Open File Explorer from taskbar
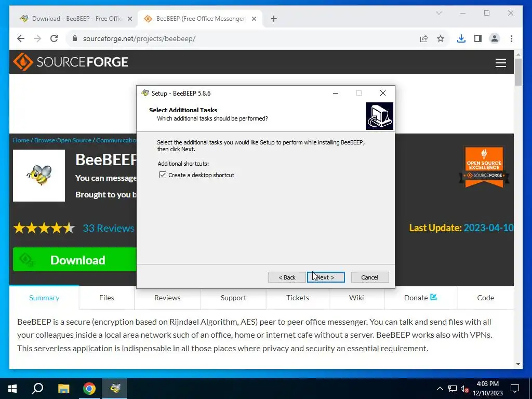Viewport: 532px width, 399px height. click(x=63, y=389)
